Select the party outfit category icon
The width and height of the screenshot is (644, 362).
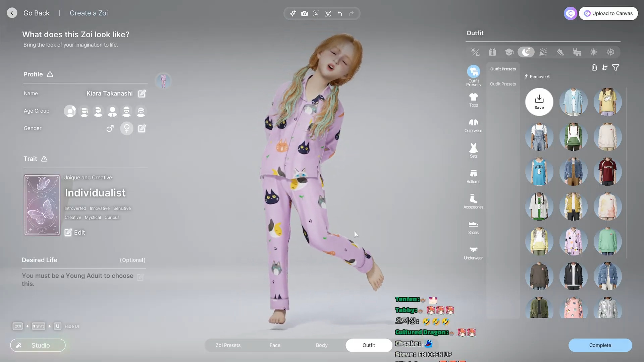click(x=543, y=52)
